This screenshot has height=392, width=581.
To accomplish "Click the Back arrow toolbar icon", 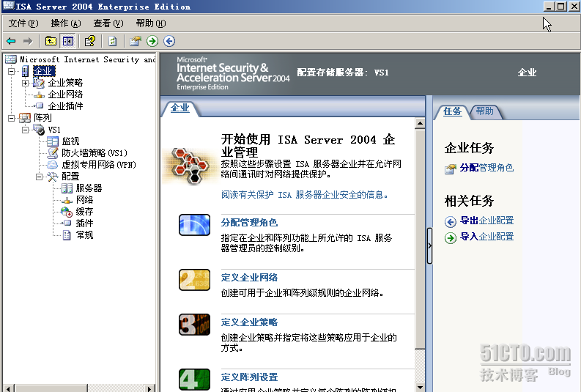I will 11,41.
